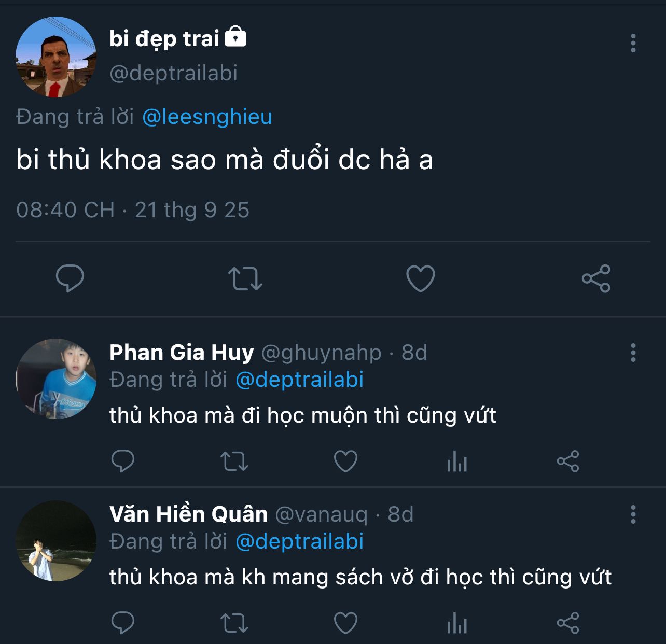View analytics for Văn Hiền Quân's tweet
The height and width of the screenshot is (644, 666).
pos(457,623)
